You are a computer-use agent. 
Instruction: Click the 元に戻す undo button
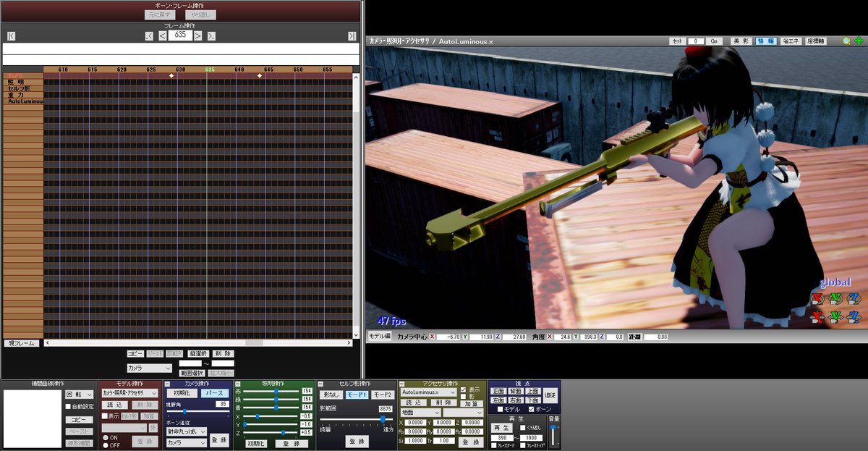click(161, 14)
